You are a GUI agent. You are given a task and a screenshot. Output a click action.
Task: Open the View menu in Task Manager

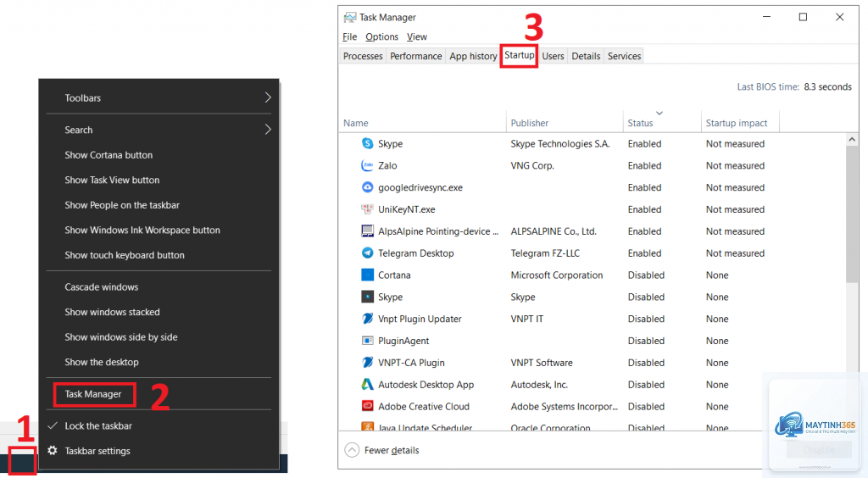point(417,36)
